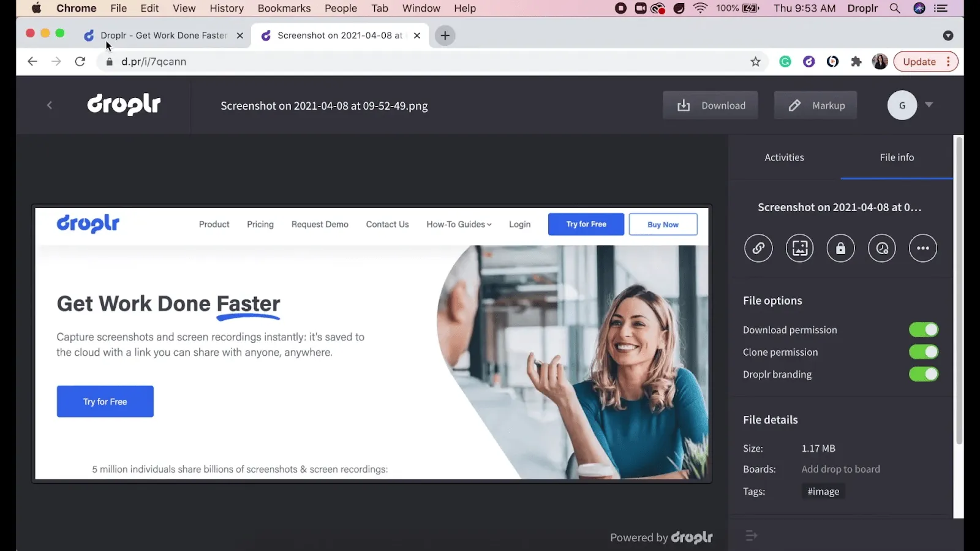Click the 1.17 MB size value
Viewport: 980px width, 551px height.
[x=818, y=448]
